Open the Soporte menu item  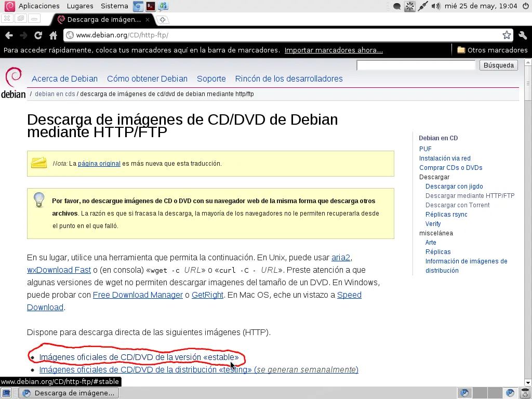point(211,78)
